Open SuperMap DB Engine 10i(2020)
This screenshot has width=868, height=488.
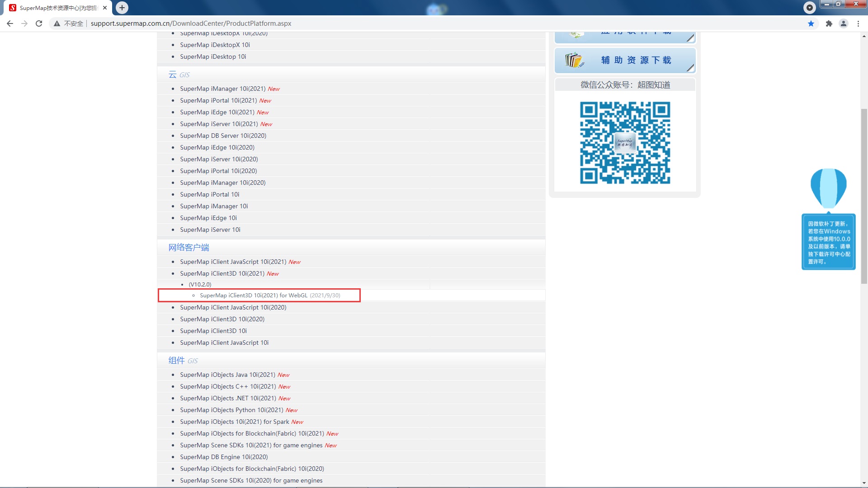[224, 457]
